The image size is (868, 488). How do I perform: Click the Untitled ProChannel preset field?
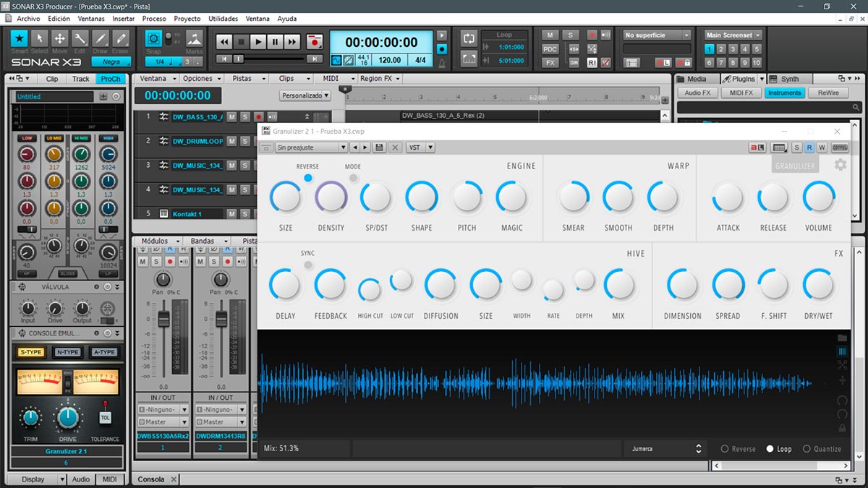click(x=54, y=96)
